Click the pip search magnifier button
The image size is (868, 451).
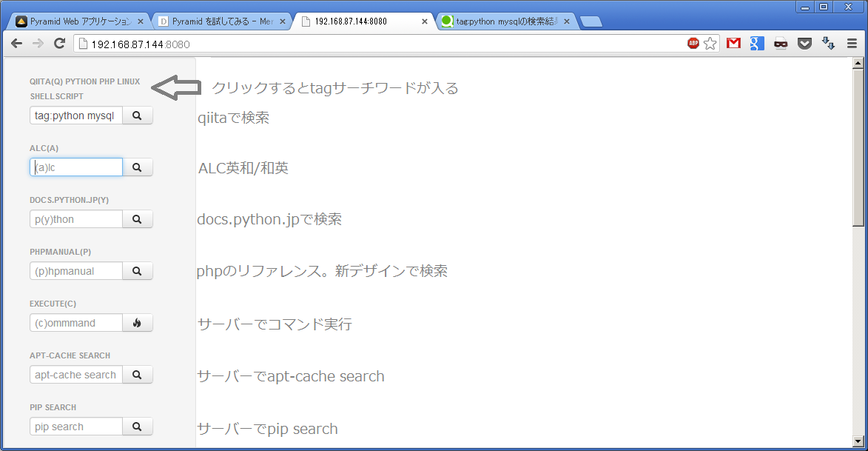138,427
